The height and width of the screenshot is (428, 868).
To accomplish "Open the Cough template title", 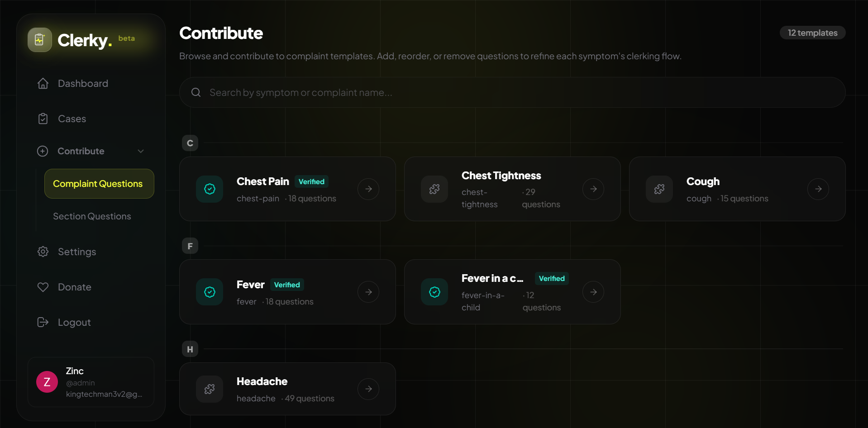I will [x=703, y=181].
